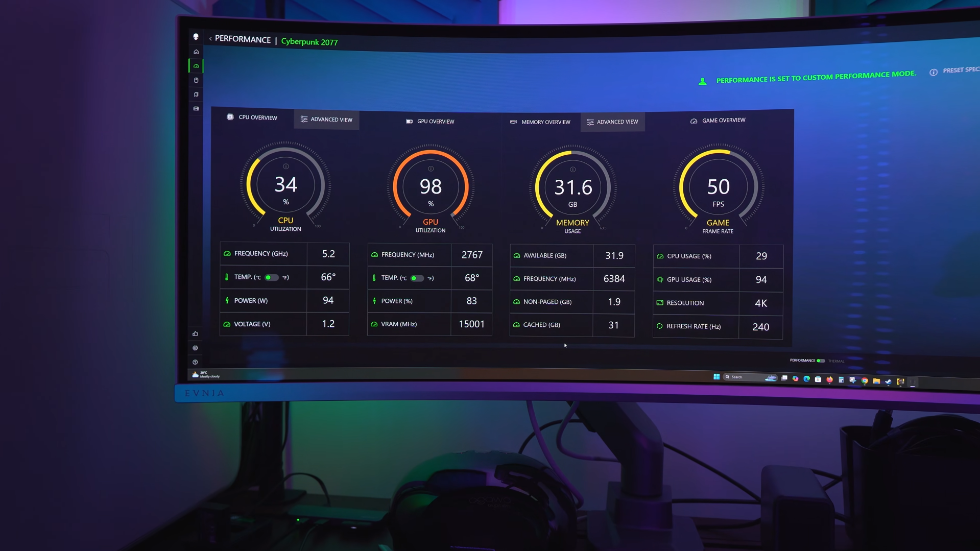Click AVAILABLE (GB) value 31.9
The width and height of the screenshot is (980, 551).
[x=614, y=255]
